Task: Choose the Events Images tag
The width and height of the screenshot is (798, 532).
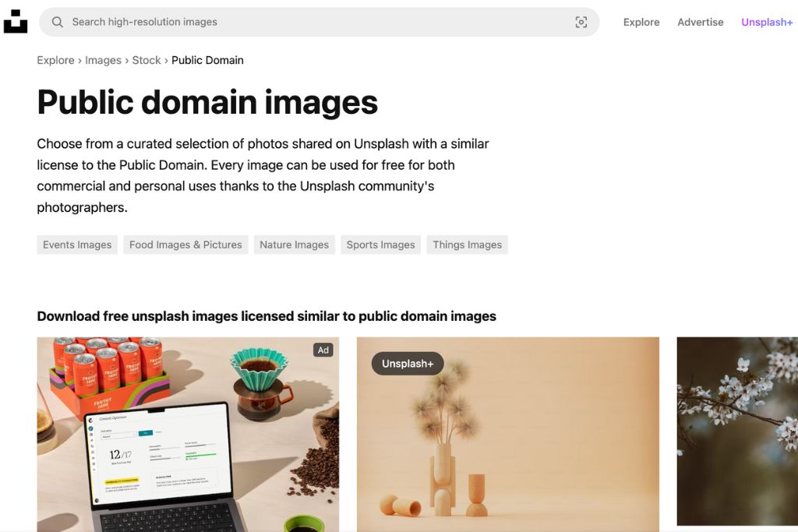Action: tap(77, 245)
